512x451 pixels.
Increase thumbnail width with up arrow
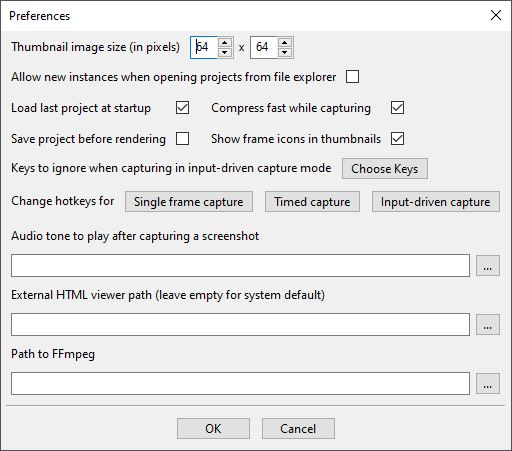point(225,43)
